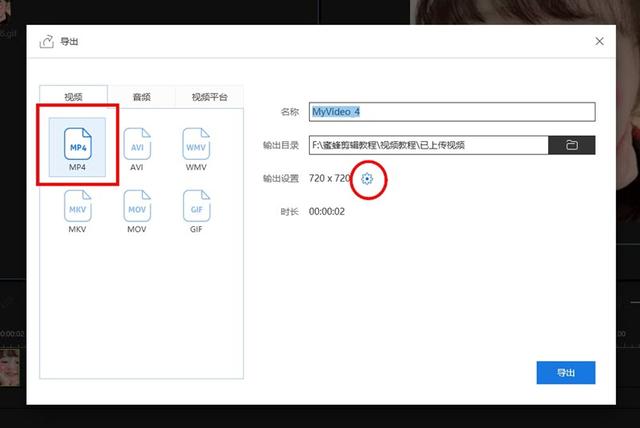Choose the MOV format option
The width and height of the screenshot is (640, 428).
coord(137,211)
